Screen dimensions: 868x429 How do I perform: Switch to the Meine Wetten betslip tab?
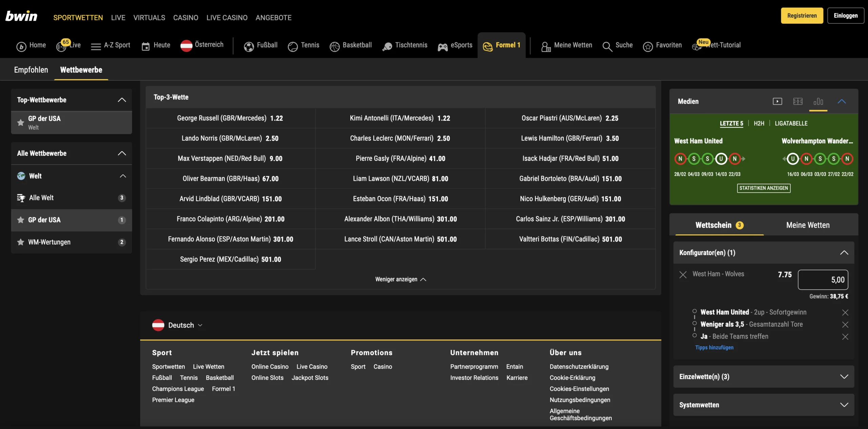(808, 225)
